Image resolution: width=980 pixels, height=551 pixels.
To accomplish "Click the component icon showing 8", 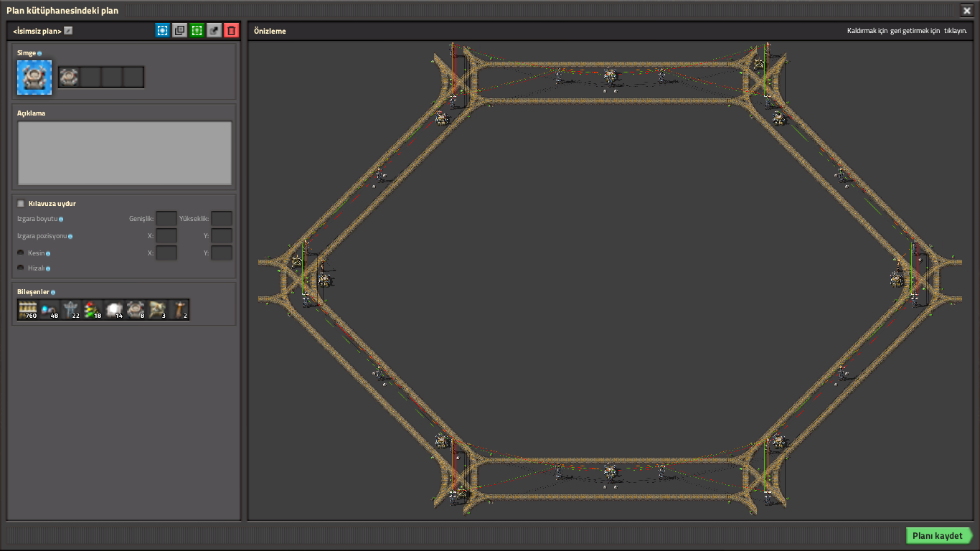I will (x=136, y=309).
